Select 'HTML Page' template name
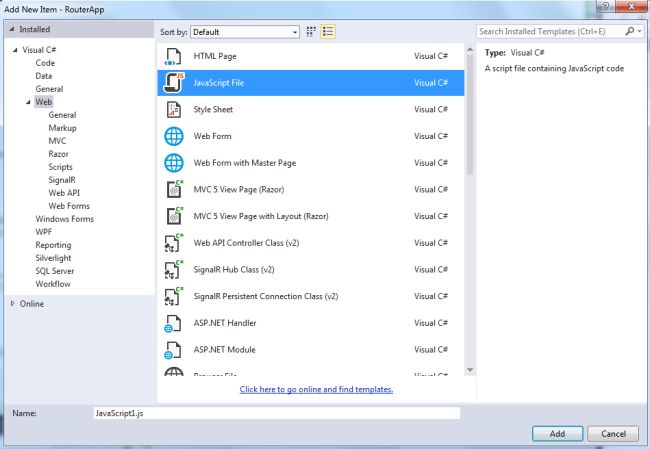Viewport: 650px width, 449px height. [215, 56]
